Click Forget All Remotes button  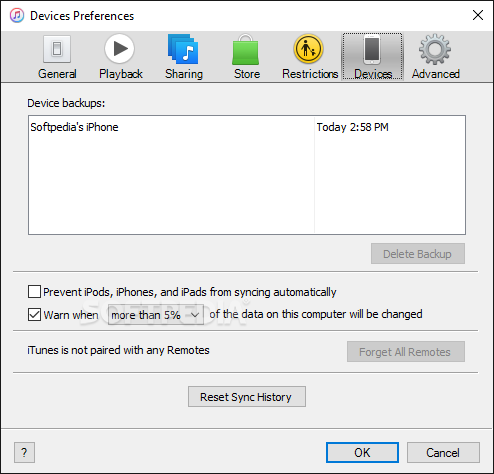tap(406, 352)
